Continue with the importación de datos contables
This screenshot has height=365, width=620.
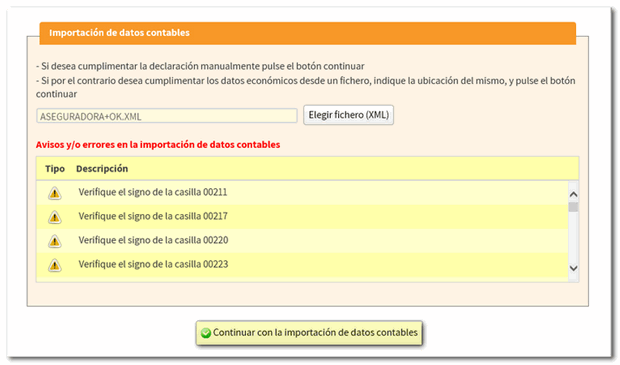tap(309, 333)
